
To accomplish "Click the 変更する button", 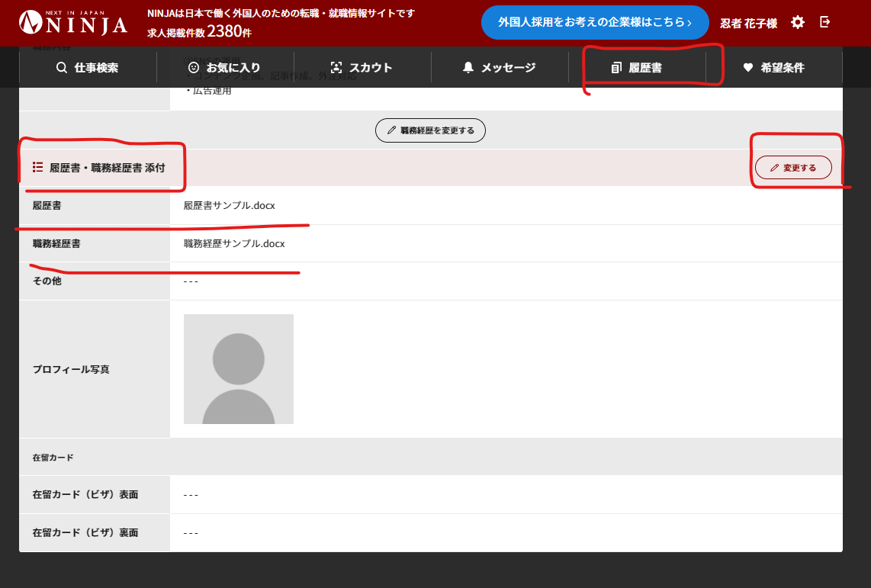I will tap(793, 167).
